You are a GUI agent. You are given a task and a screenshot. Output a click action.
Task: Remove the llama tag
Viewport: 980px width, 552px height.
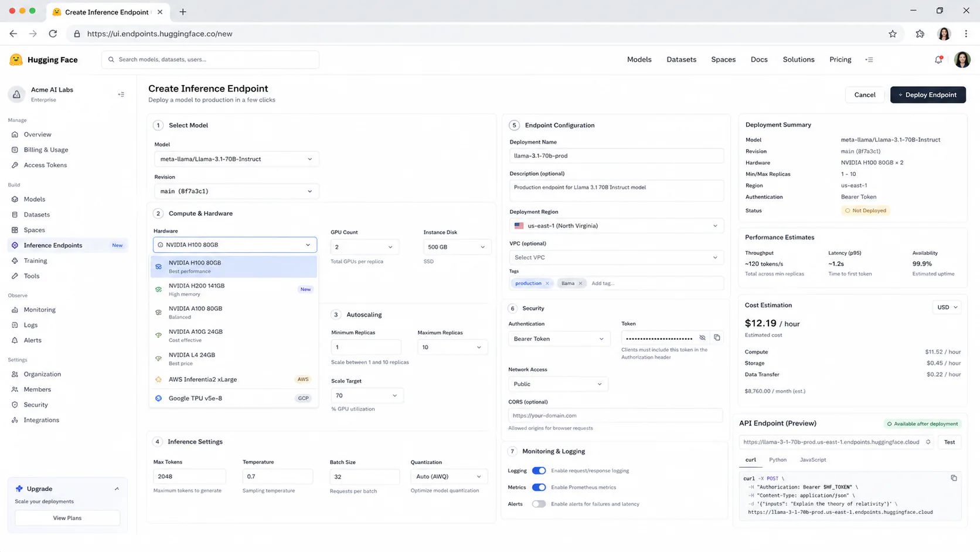pos(580,283)
